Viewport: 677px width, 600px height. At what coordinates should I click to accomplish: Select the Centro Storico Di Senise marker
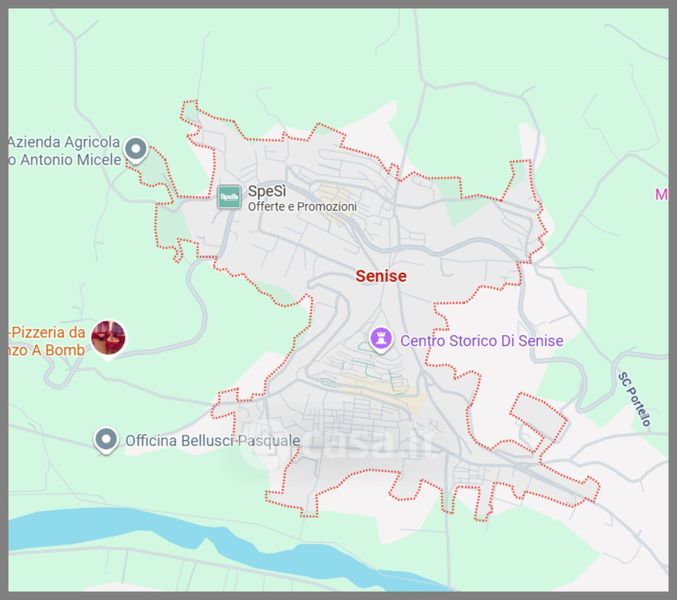(x=381, y=339)
